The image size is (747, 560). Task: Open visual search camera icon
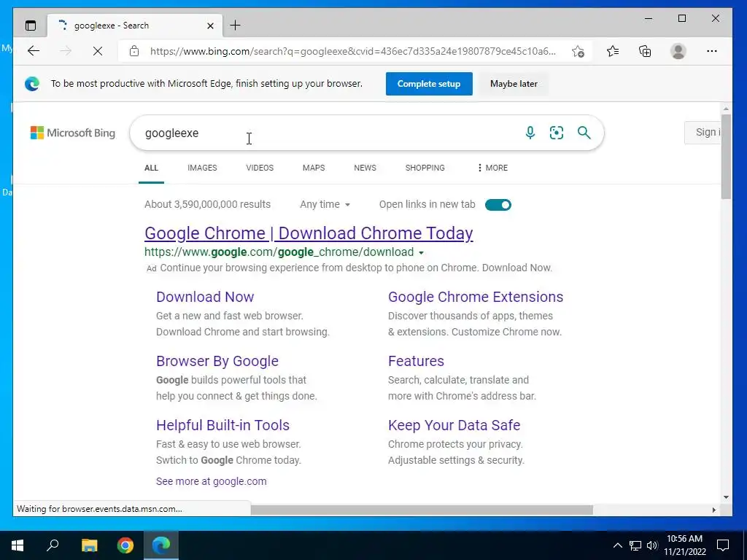click(557, 133)
